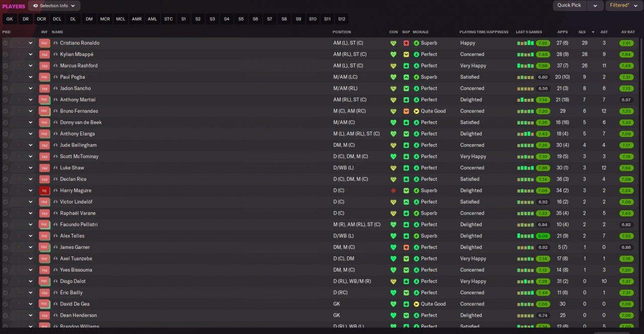Click Jude Bellingham's sharpness icon

pyautogui.click(x=406, y=146)
